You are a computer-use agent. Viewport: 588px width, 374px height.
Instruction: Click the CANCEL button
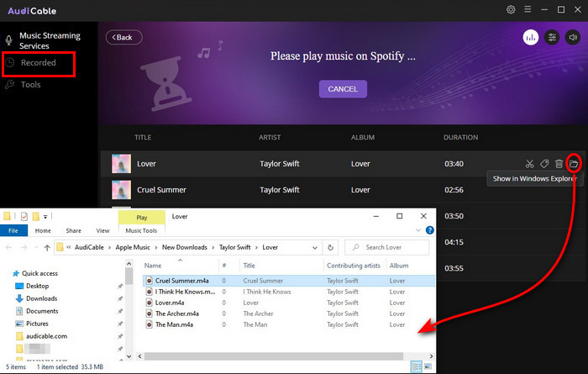[343, 89]
